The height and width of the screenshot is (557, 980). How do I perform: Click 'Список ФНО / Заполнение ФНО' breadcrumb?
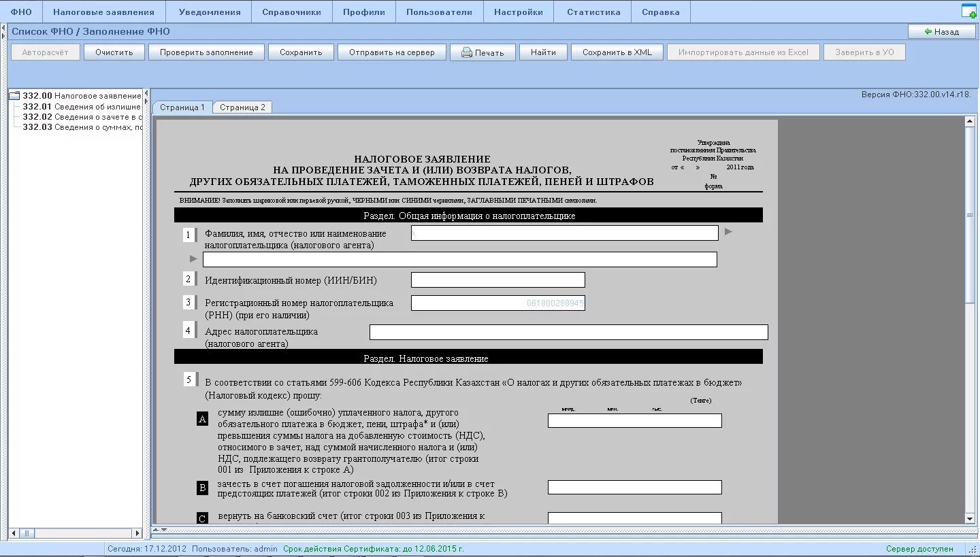(x=91, y=31)
